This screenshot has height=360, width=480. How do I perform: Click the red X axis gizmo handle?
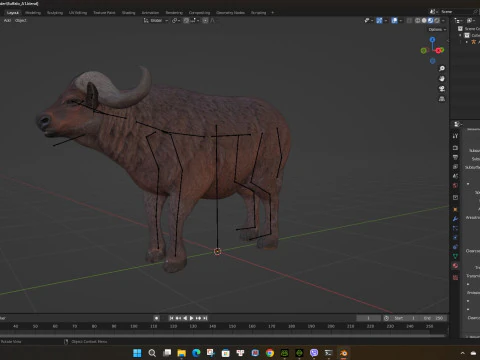click(438, 51)
